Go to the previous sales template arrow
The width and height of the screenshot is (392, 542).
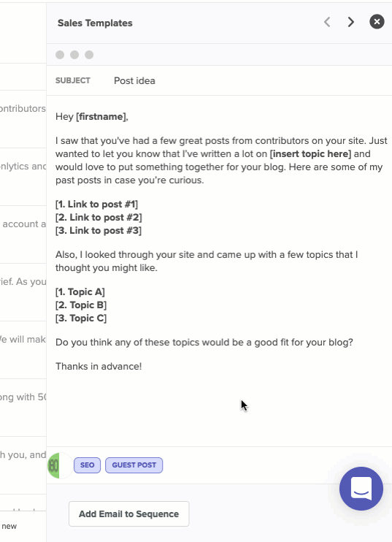coord(327,22)
